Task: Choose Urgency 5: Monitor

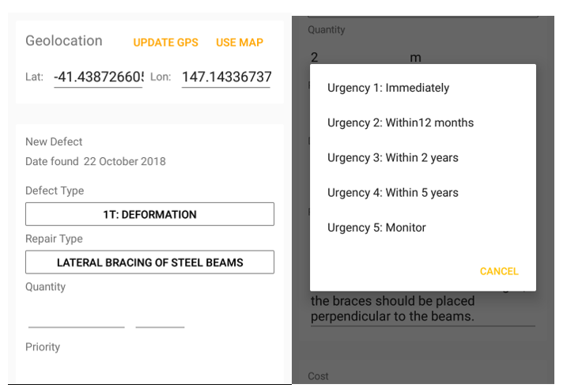Action: tap(376, 228)
